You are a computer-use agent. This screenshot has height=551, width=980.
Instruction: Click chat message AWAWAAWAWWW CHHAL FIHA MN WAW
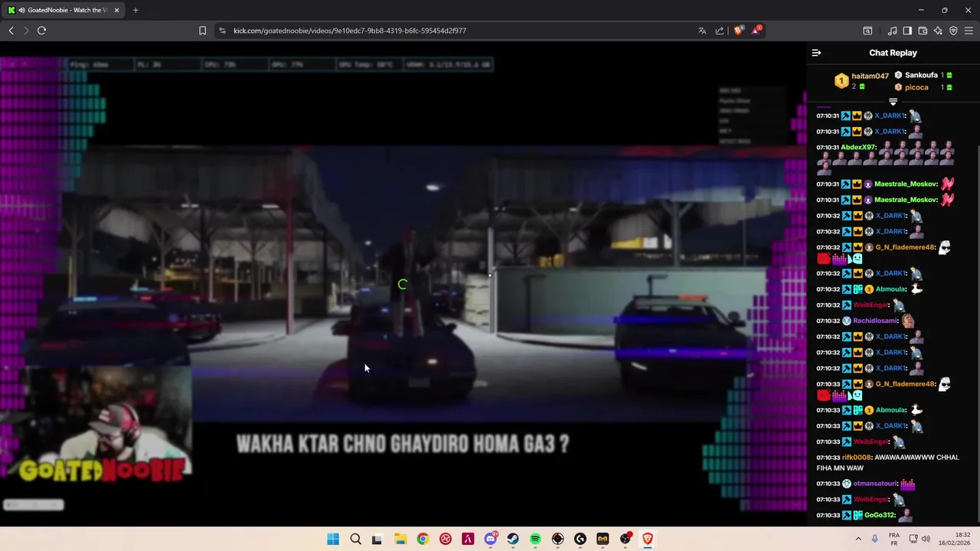click(x=887, y=462)
